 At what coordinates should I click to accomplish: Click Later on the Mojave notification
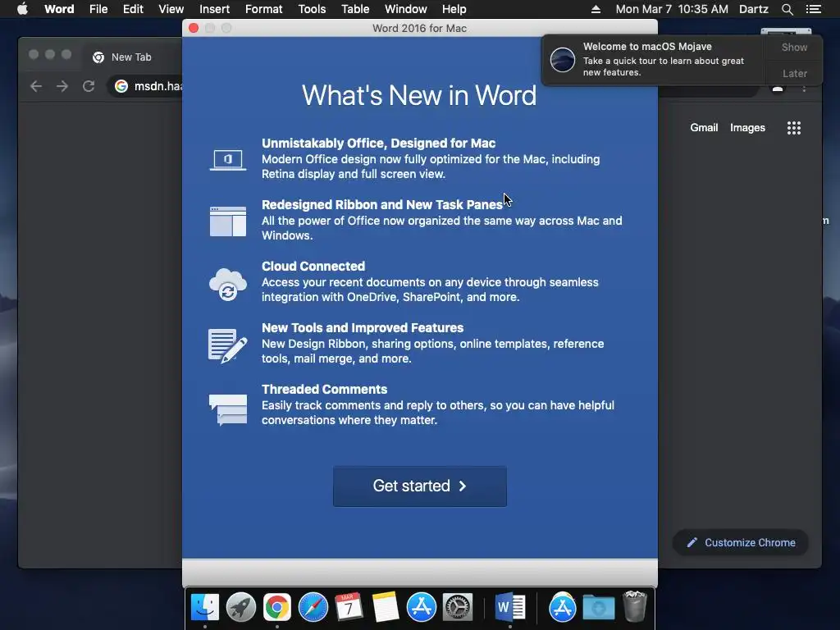click(794, 73)
